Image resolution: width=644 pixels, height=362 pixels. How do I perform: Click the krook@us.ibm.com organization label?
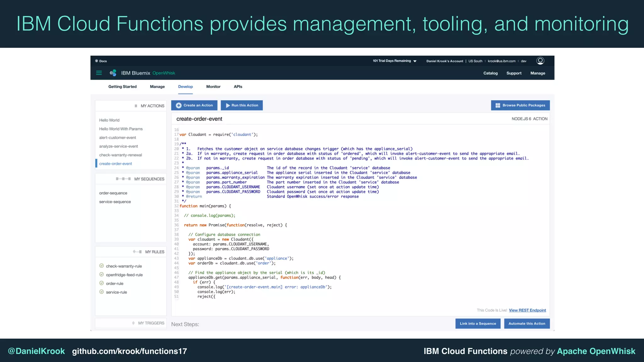click(x=502, y=61)
